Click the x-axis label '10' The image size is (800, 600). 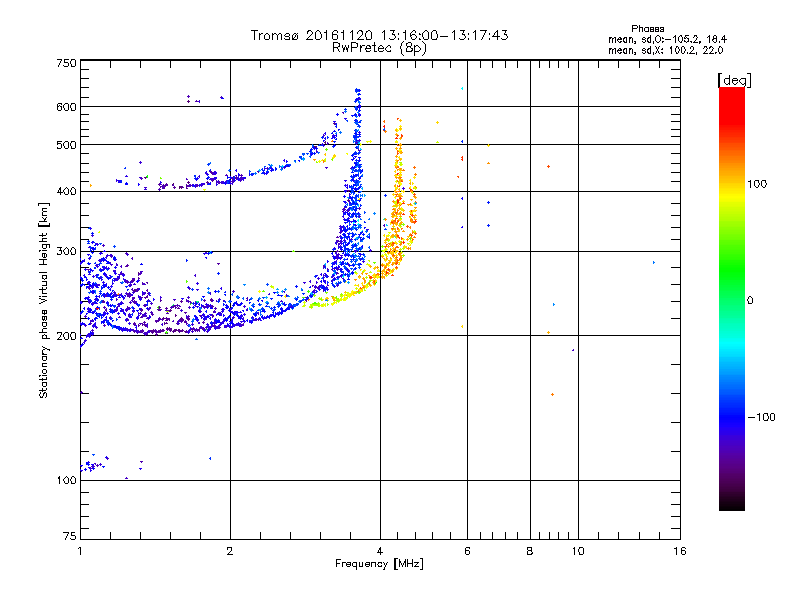[x=578, y=551]
